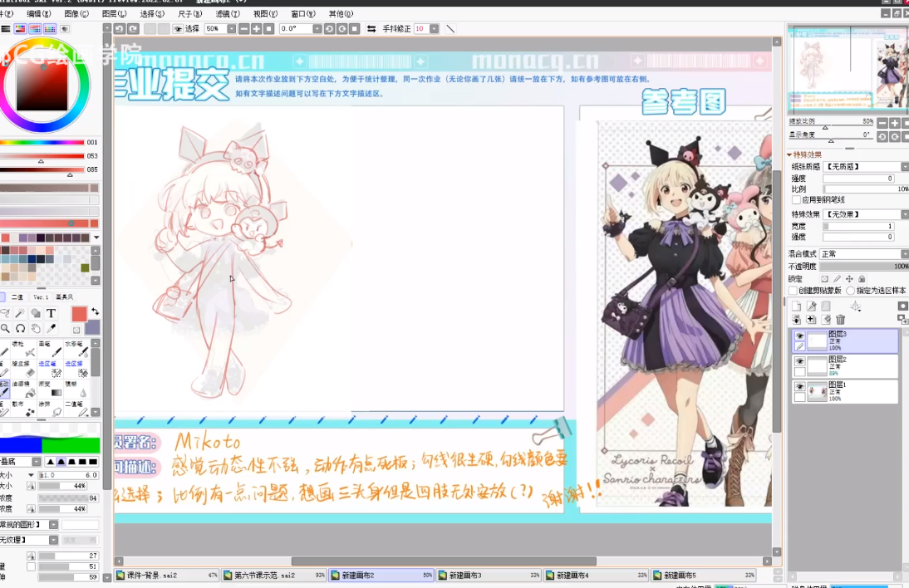Flip the canvas view horizontally
Viewport: 909px width, 588px height.
coord(371,28)
